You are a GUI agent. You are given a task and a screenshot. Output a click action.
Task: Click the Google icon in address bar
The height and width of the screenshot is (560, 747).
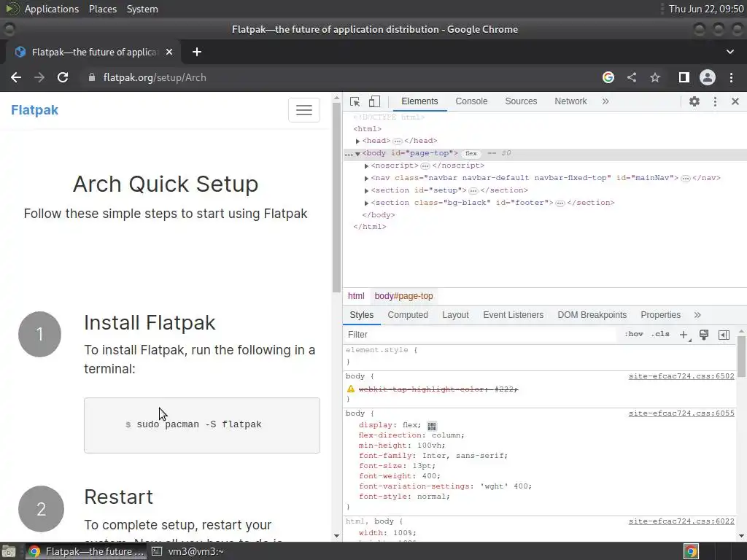coord(608,77)
